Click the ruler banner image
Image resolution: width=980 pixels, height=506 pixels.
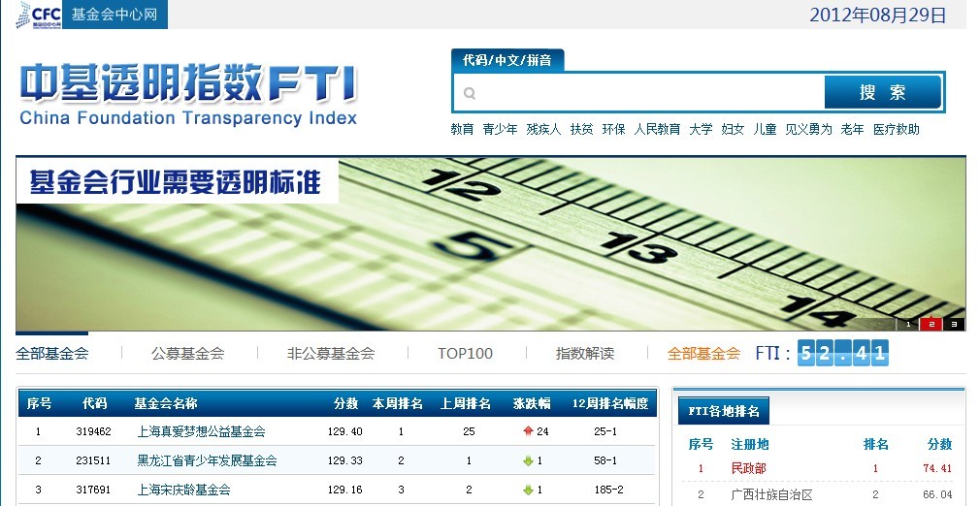(x=491, y=243)
